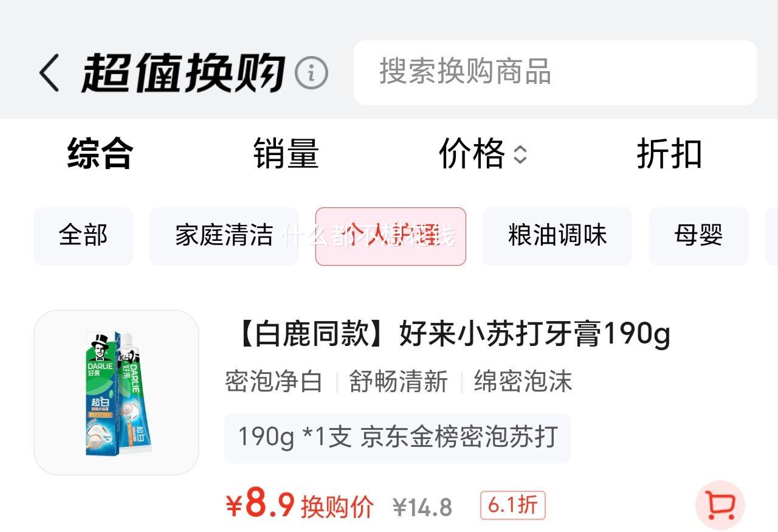Viewport: 778px width, 532px height.
Task: Click the ¥8.9 换购价 price
Action: pos(300,505)
